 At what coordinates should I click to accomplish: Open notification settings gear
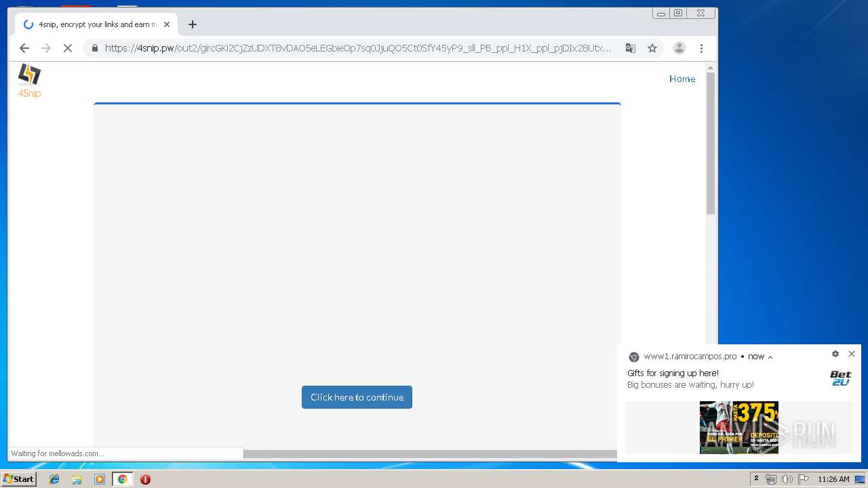835,354
